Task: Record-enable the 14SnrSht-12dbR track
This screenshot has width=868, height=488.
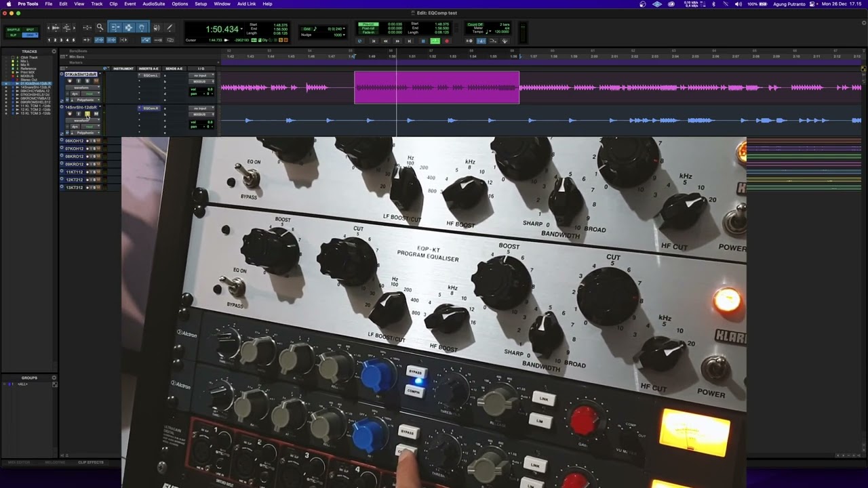Action: tap(69, 113)
